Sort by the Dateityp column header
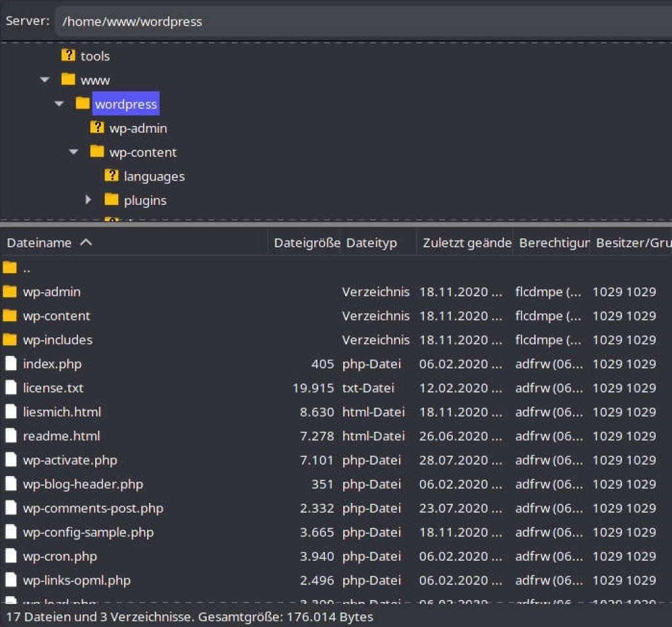 point(379,243)
